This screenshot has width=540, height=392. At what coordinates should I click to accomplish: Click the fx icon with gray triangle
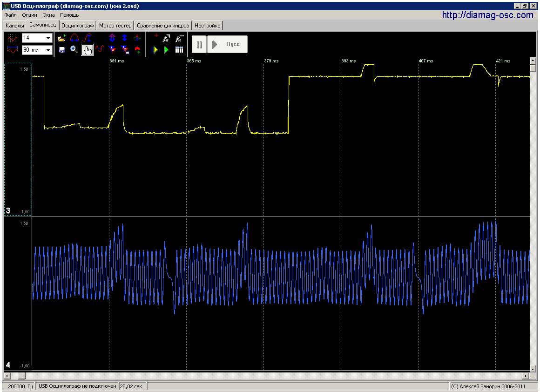166,38
